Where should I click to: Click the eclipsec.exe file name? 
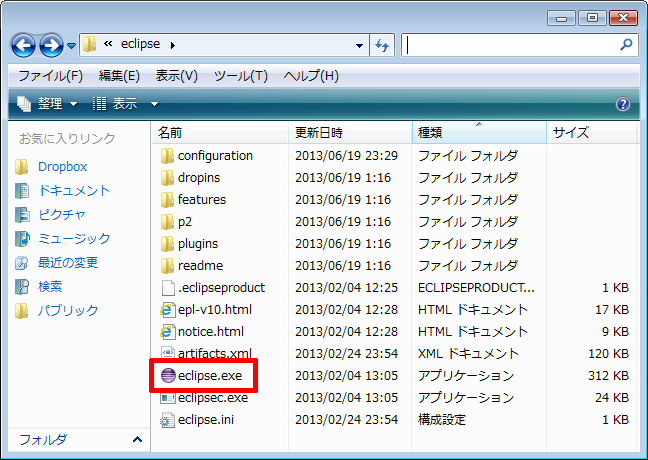pos(213,398)
